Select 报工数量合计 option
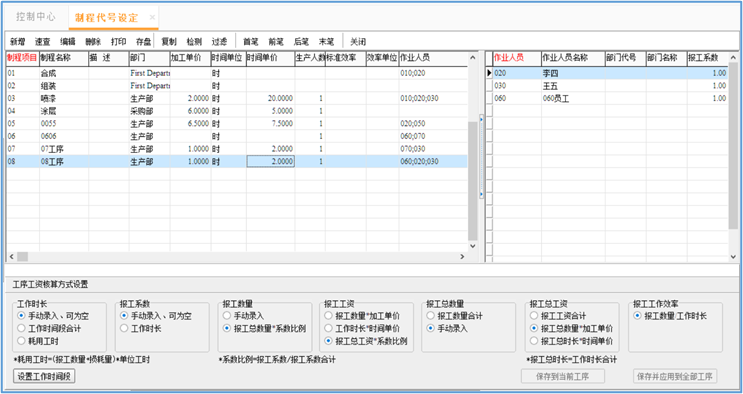The height and width of the screenshot is (394, 743). tap(455, 316)
